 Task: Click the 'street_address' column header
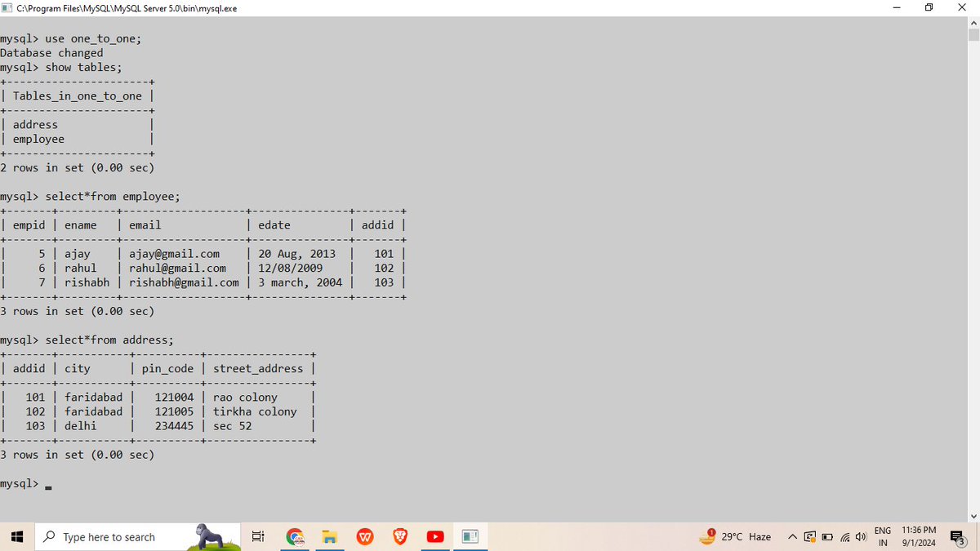(x=258, y=368)
